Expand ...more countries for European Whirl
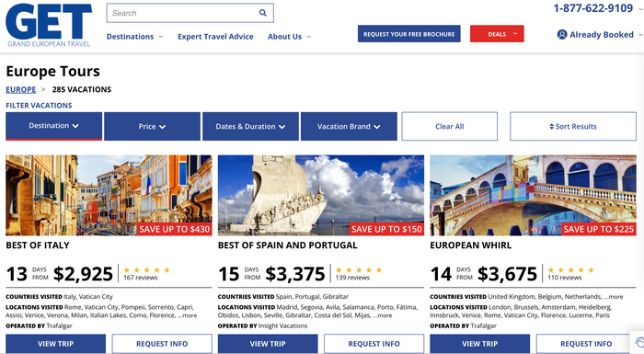Viewport: 644px width, 354px height. pos(614,296)
